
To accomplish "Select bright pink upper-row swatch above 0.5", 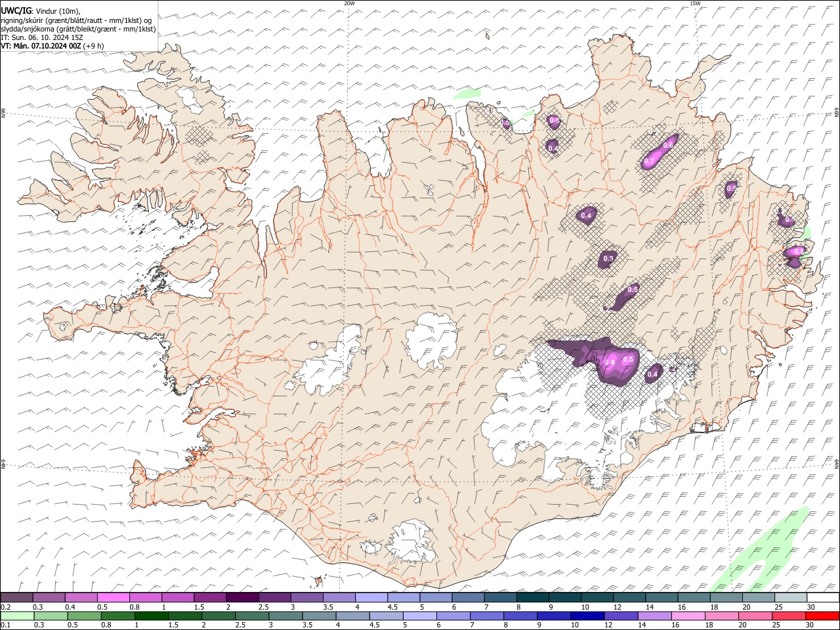I will click(113, 598).
